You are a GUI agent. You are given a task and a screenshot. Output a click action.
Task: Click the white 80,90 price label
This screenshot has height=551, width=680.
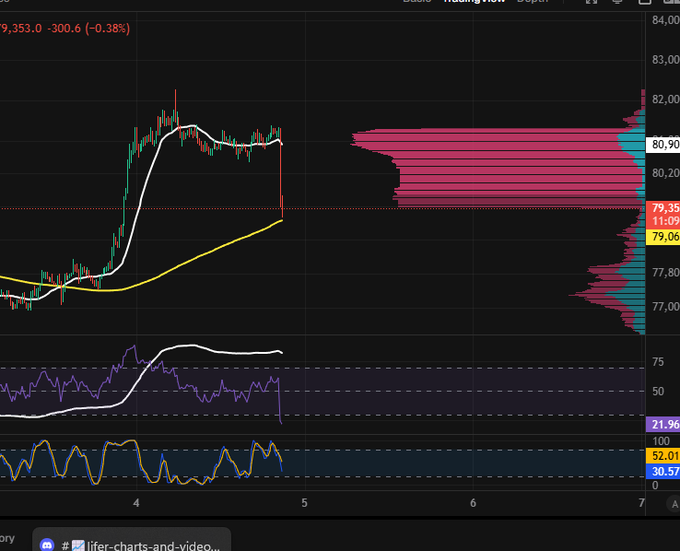[663, 144]
